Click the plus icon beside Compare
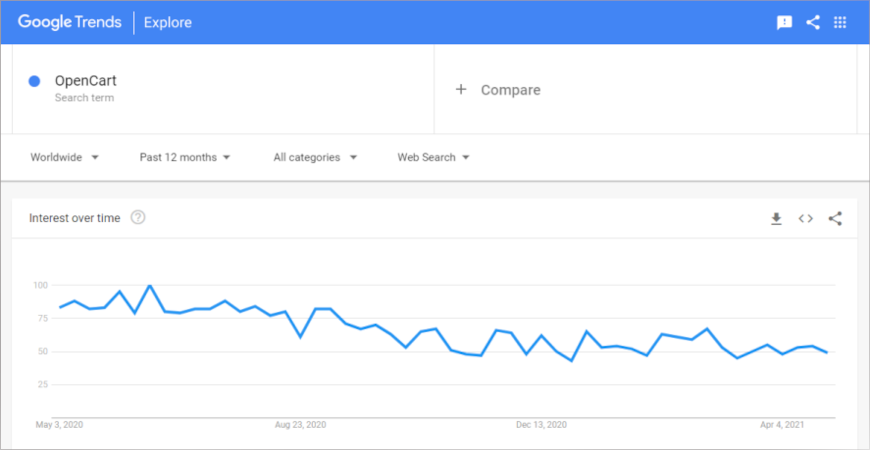This screenshot has width=870, height=450. [x=461, y=90]
